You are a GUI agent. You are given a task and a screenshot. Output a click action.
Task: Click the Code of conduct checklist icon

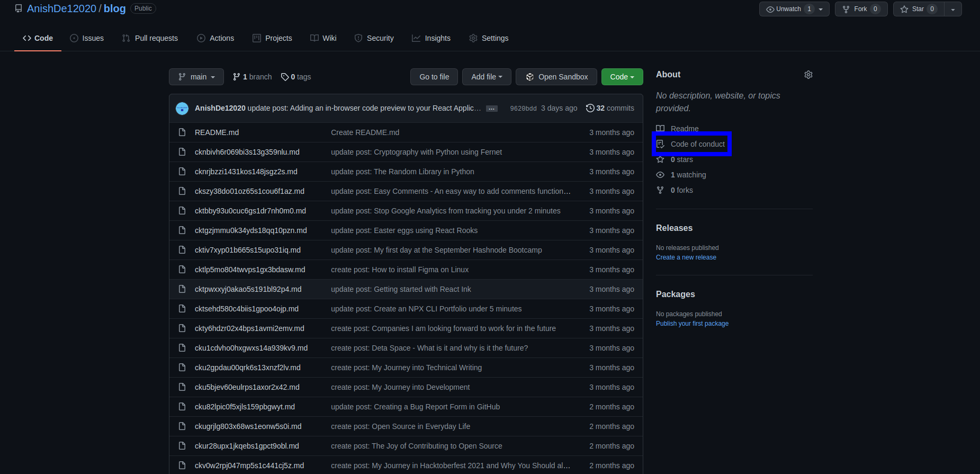click(660, 144)
